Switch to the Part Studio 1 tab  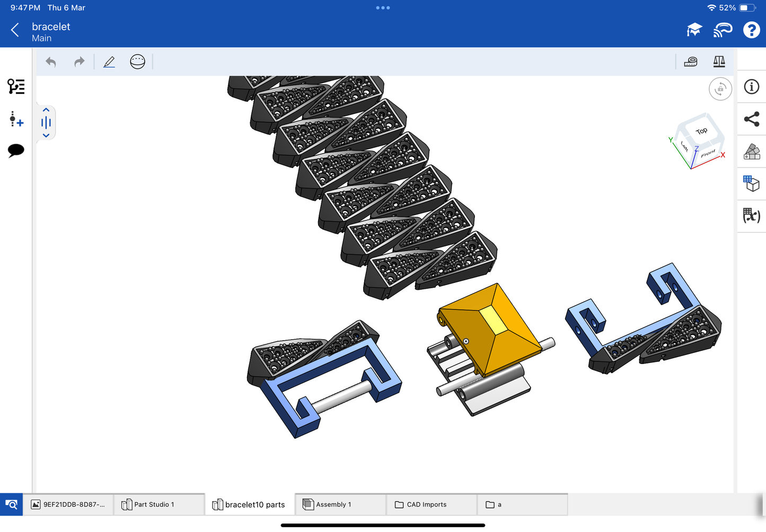154,504
